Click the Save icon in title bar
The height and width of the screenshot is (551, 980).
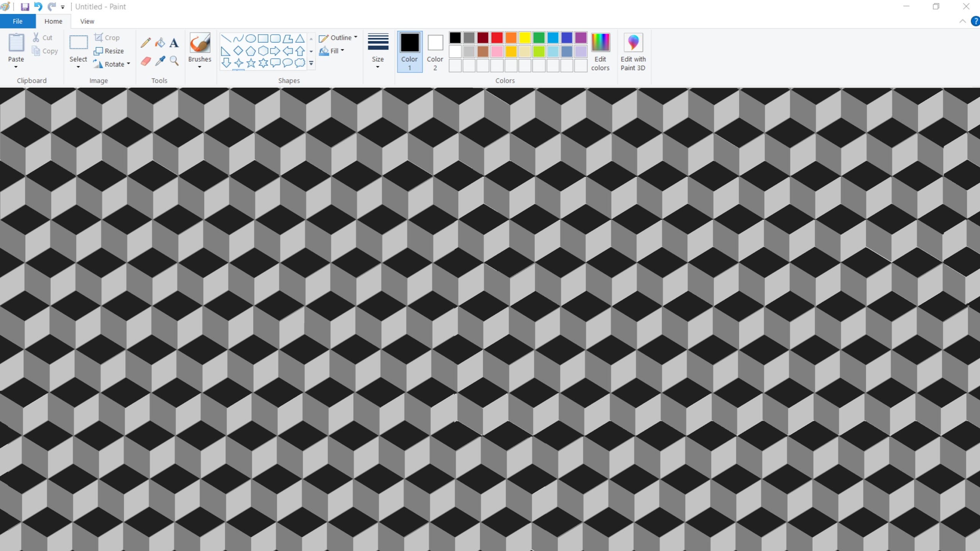(25, 7)
